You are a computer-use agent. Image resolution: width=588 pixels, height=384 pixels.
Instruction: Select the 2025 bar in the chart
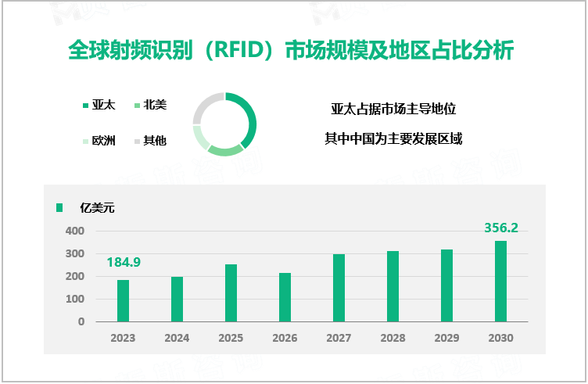point(231,292)
